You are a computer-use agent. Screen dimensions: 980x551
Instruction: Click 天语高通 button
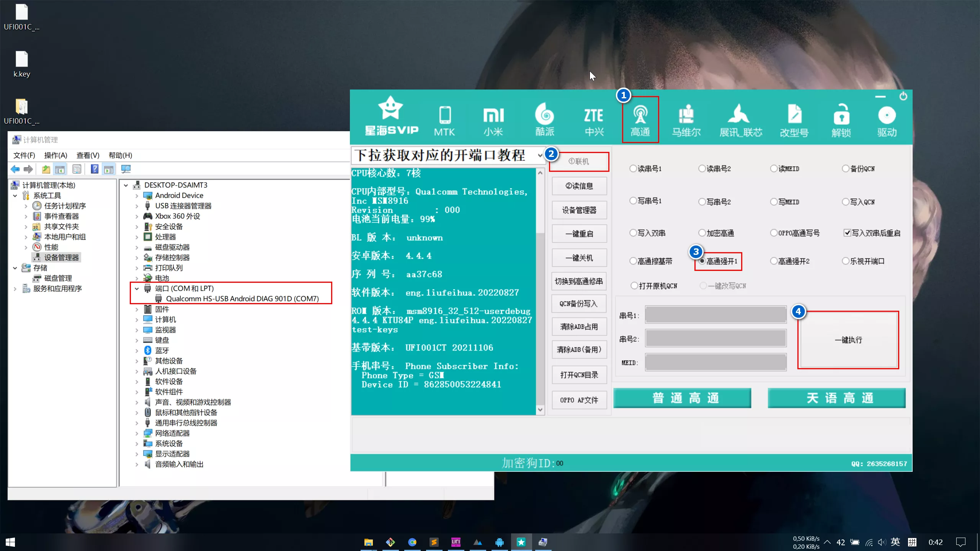(x=837, y=398)
